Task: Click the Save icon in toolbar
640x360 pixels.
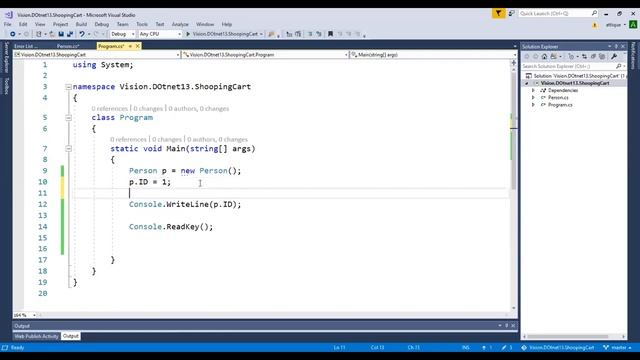Action: point(61,34)
